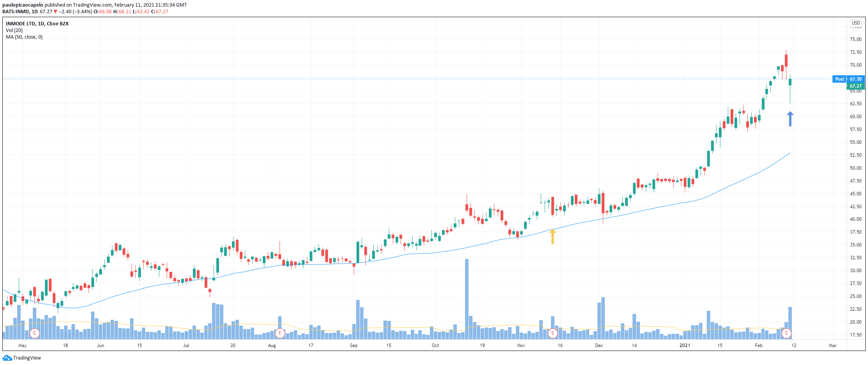Click the TradingView text next to the logo
Screen dimensions: 868x365
[x=27, y=358]
